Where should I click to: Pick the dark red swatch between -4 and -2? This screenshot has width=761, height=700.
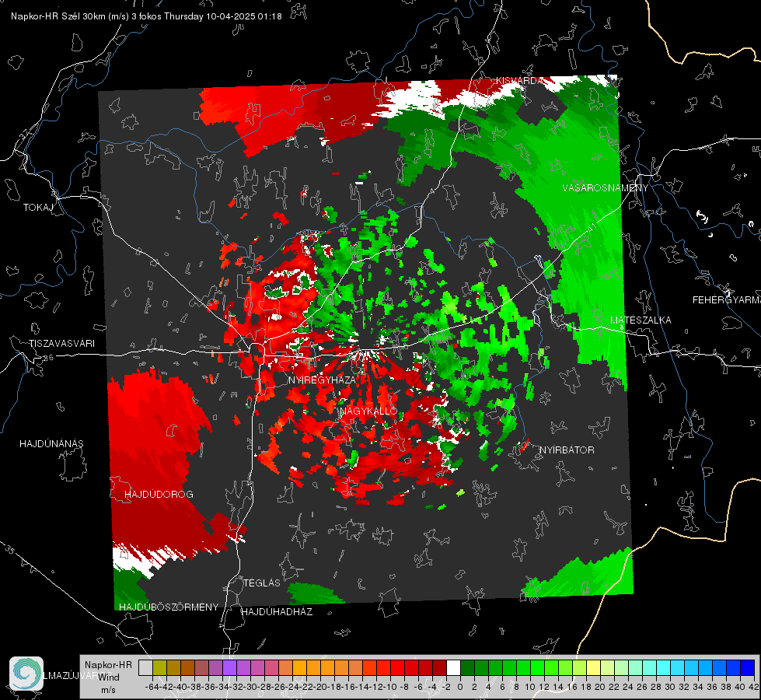pos(439,667)
